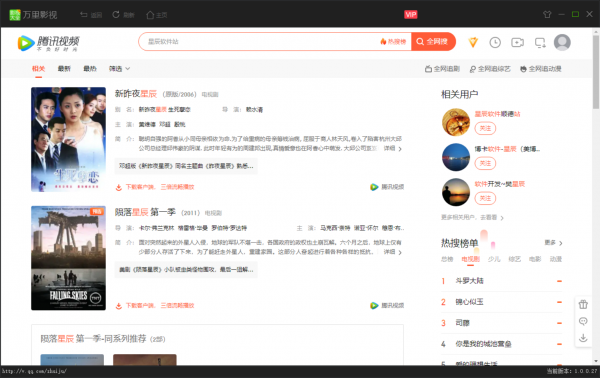Viewport: 600px width, 378px height.
Task: Select 电影 hot search tab
Action: coord(535,259)
